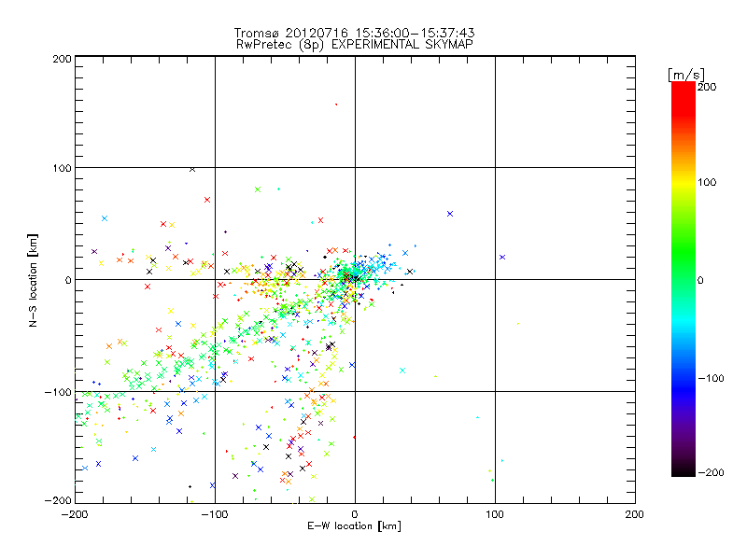Click the 'N-S location [km]' axis label
The width and height of the screenshot is (747, 560).
pos(33,280)
